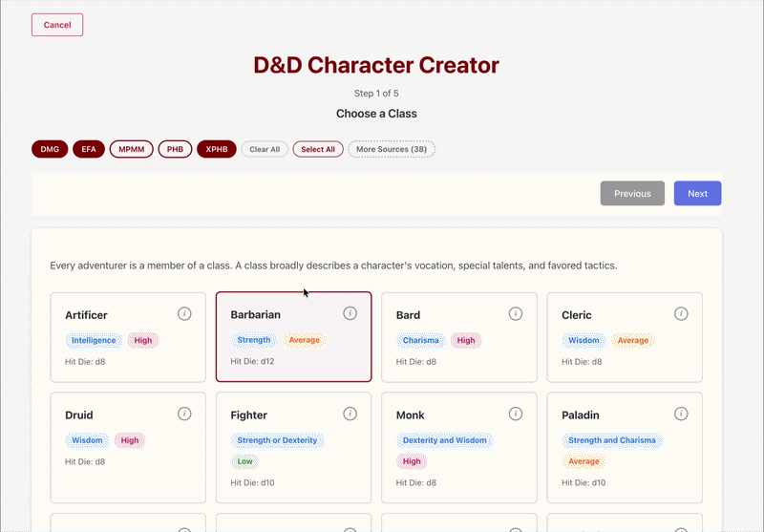
Task: Select the Artificer class card
Action: coord(128,337)
